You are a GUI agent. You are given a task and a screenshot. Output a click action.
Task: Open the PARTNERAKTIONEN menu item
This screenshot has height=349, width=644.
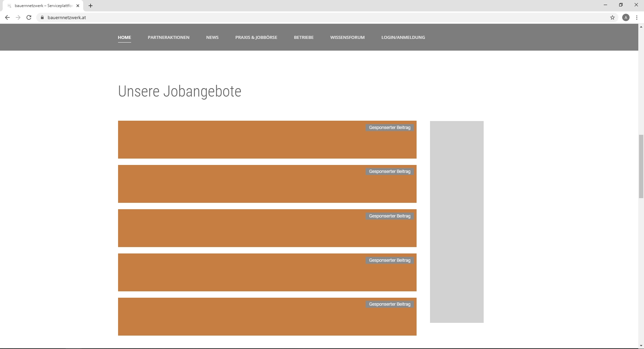tap(168, 37)
